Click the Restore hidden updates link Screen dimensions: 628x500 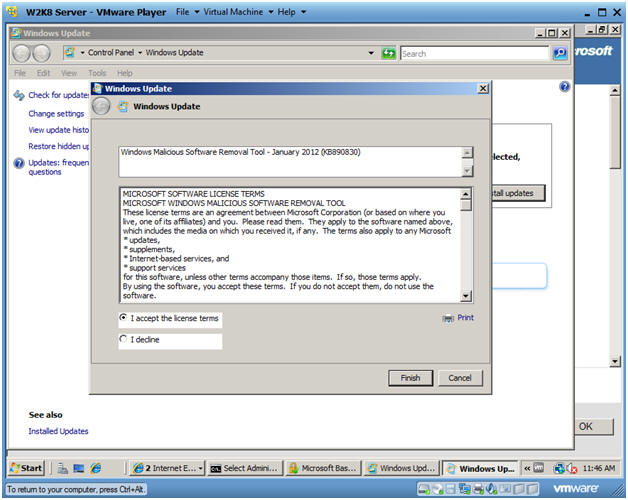click(x=58, y=147)
